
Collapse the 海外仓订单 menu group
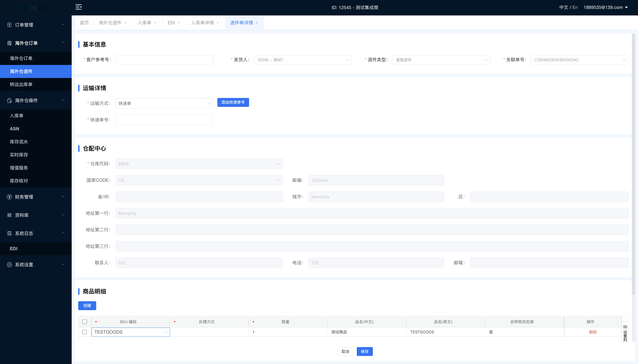(x=63, y=43)
